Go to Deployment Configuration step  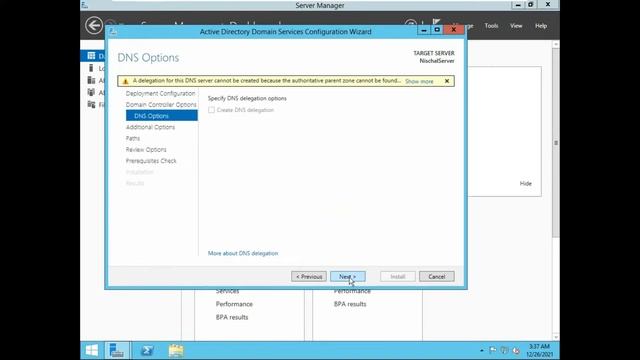160,93
